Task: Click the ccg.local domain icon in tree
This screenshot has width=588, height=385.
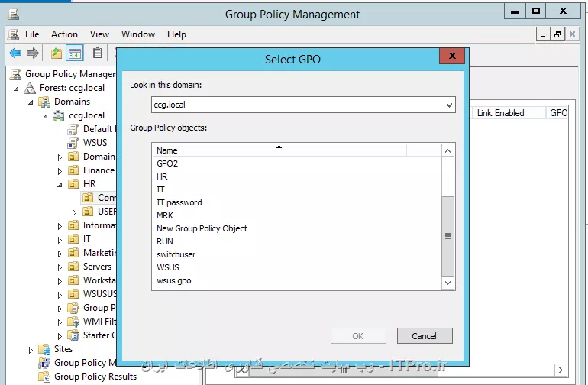Action: 59,115
